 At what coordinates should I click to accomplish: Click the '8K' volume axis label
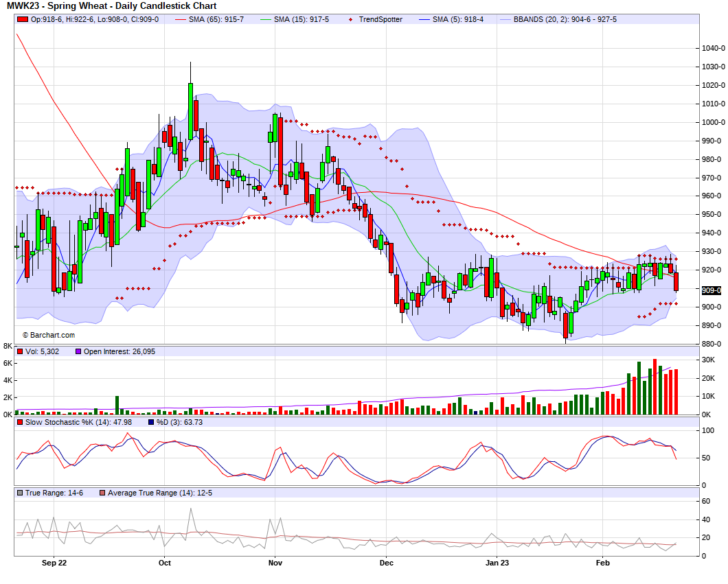8,346
